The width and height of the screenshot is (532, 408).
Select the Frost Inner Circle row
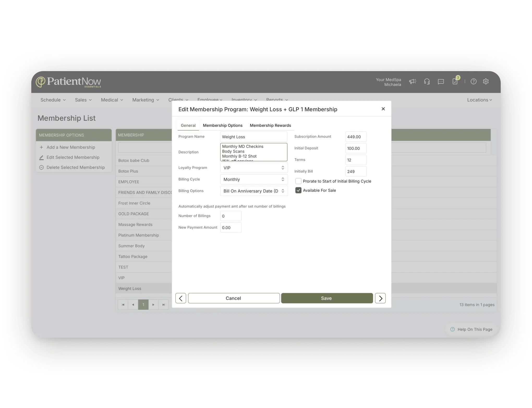[x=144, y=203]
